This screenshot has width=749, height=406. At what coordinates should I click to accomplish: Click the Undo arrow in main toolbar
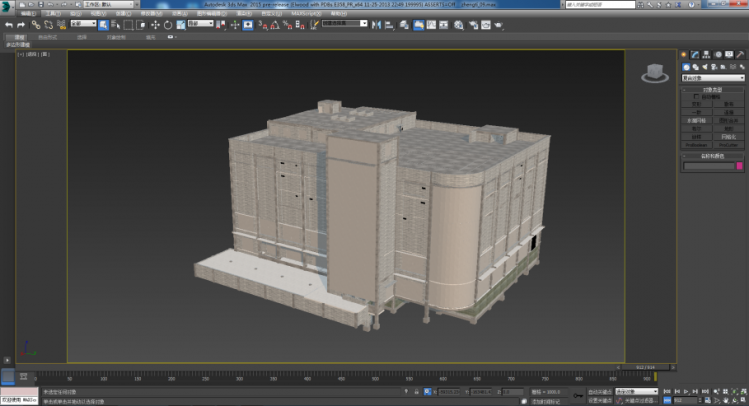click(x=8, y=24)
